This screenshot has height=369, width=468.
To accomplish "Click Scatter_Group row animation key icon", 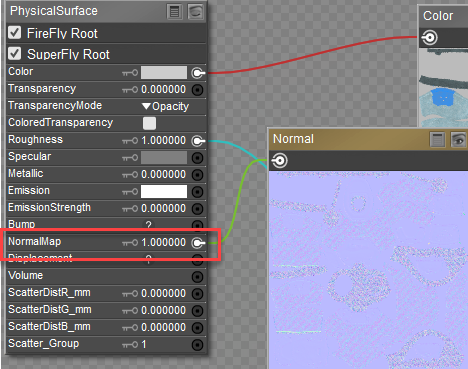I will point(130,345).
